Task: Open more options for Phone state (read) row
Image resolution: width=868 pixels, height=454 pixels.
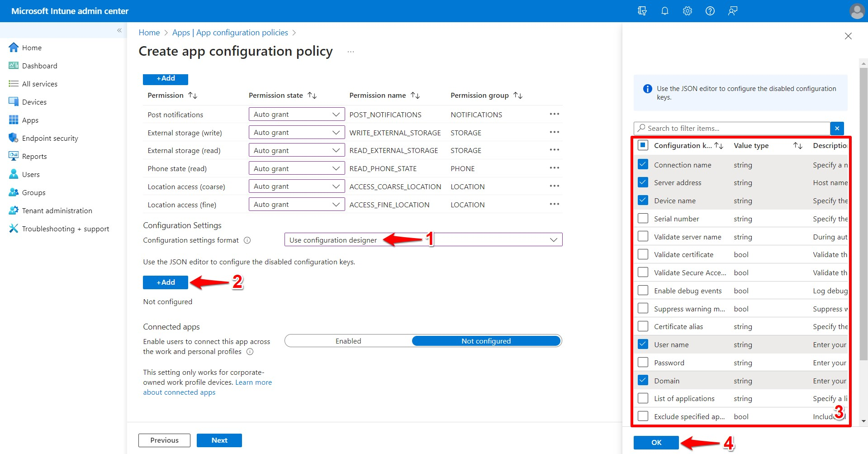Action: pos(555,168)
